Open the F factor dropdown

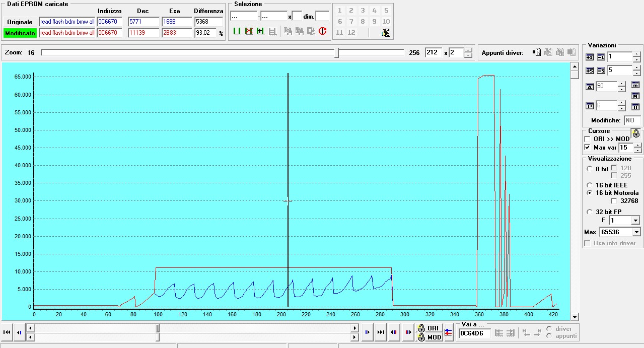(x=635, y=221)
